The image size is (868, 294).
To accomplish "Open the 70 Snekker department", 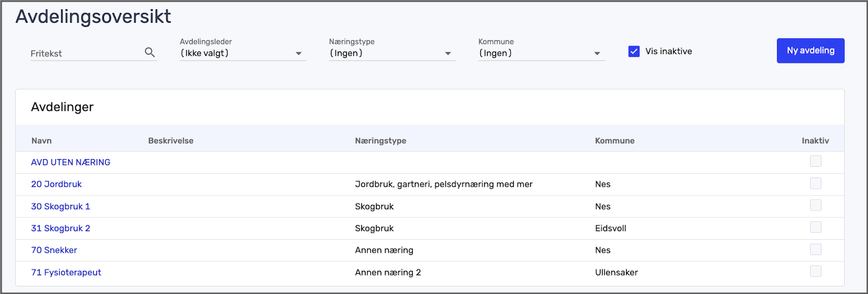I will point(54,250).
